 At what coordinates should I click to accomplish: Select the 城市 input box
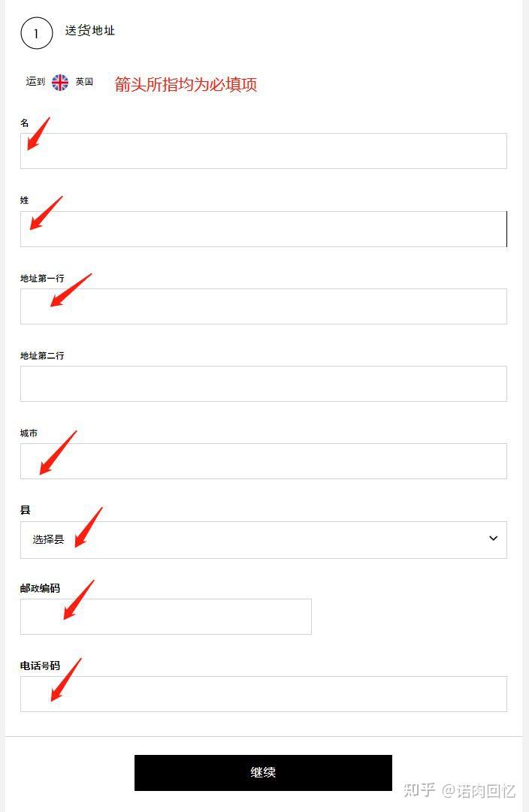pyautogui.click(x=263, y=461)
